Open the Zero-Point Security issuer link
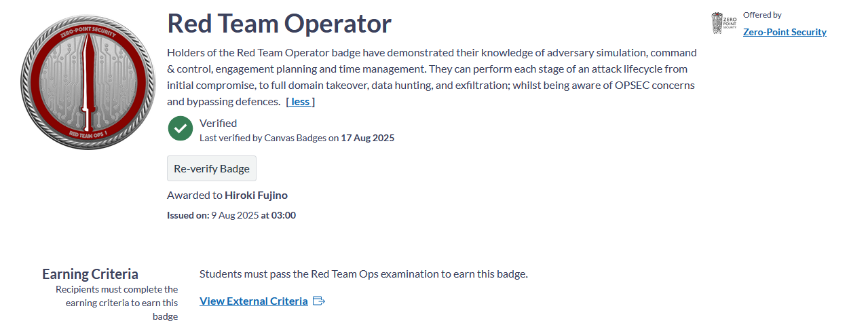The width and height of the screenshot is (868, 336). click(x=785, y=32)
